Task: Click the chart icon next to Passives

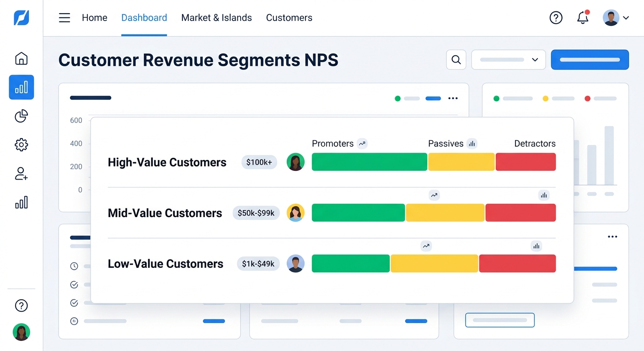Action: pos(472,144)
